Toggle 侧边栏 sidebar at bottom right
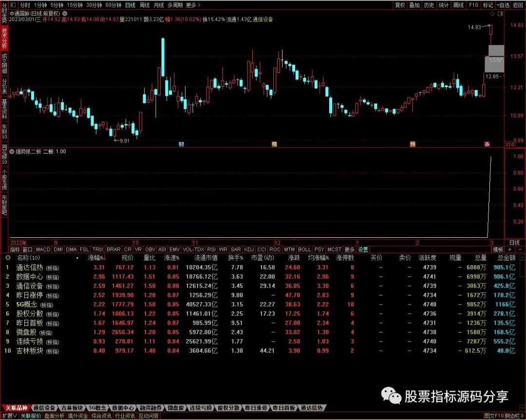526x420 pixels. click(513, 416)
